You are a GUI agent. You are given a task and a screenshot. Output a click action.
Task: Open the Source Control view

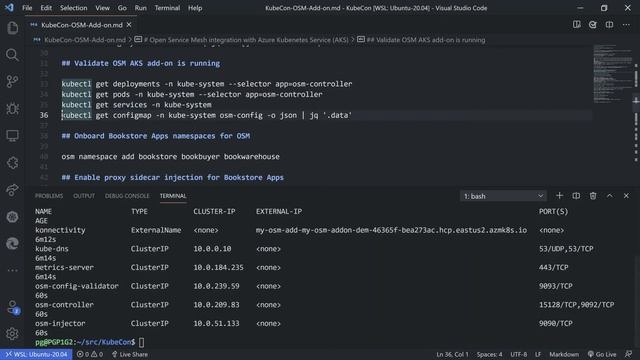tap(12, 82)
